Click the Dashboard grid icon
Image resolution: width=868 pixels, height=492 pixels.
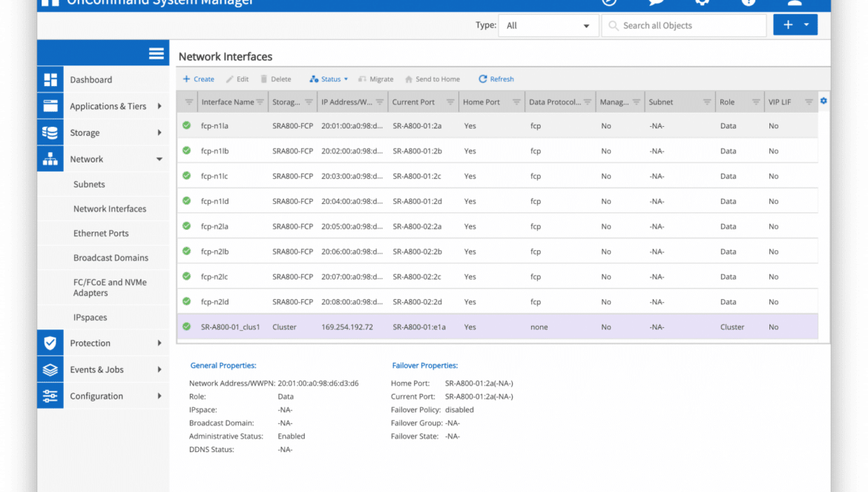[x=50, y=79]
